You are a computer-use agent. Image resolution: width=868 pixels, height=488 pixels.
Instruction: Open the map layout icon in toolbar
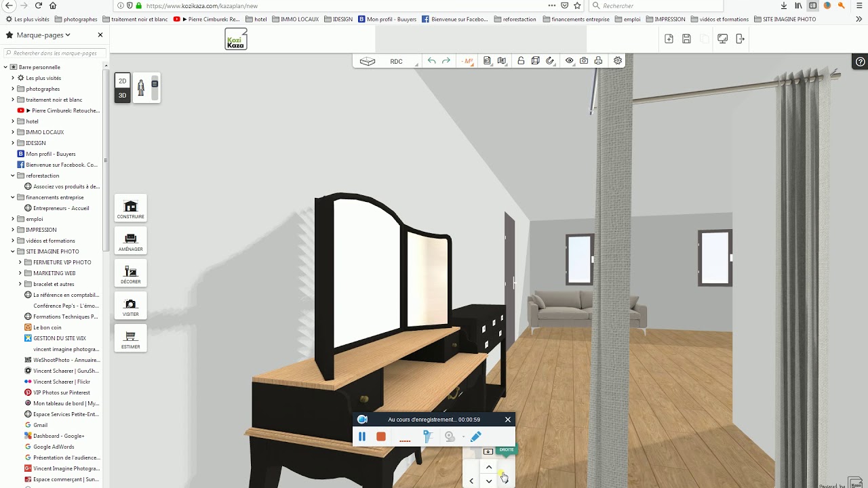[502, 61]
